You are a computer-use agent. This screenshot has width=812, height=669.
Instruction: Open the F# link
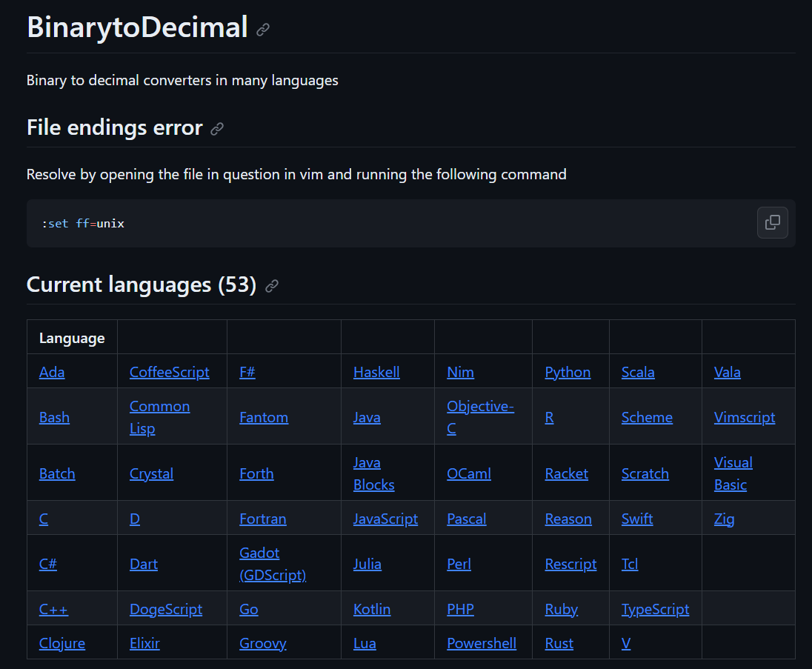pos(247,373)
